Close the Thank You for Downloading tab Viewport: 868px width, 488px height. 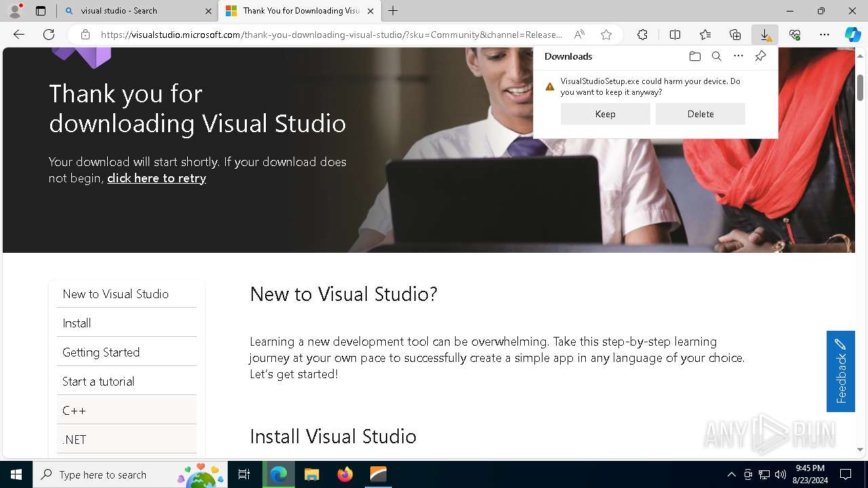pyautogui.click(x=370, y=11)
